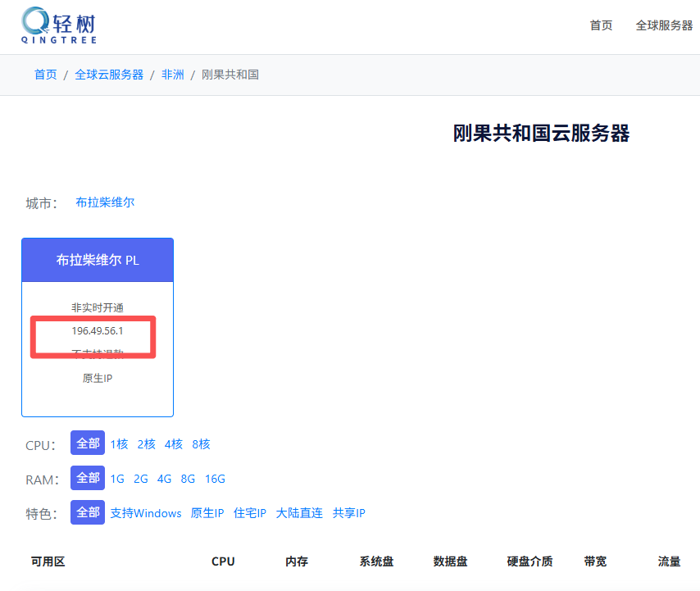Filter RAM by 16G
Image resolution: width=700 pixels, height=591 pixels.
click(215, 479)
